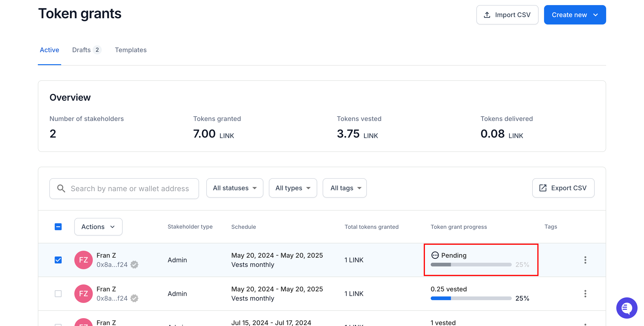Check the 0.25 vested row checkbox
The image size is (644, 326).
(58, 294)
